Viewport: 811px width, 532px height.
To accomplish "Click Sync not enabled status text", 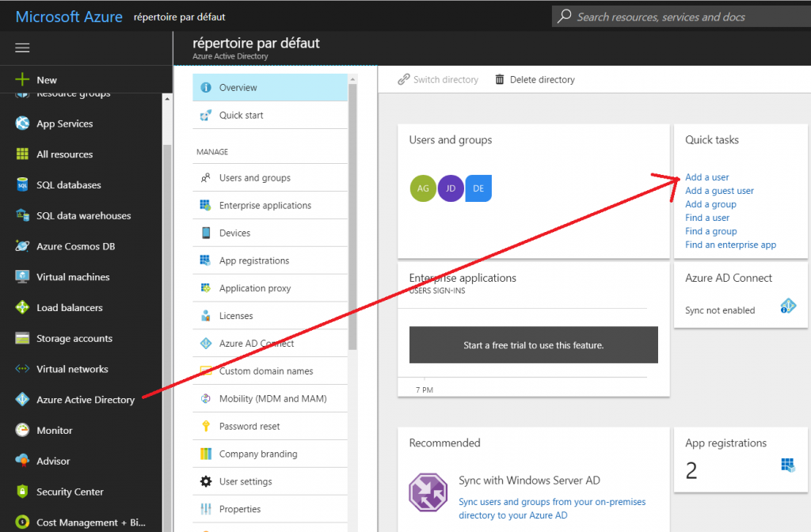I will 720,310.
